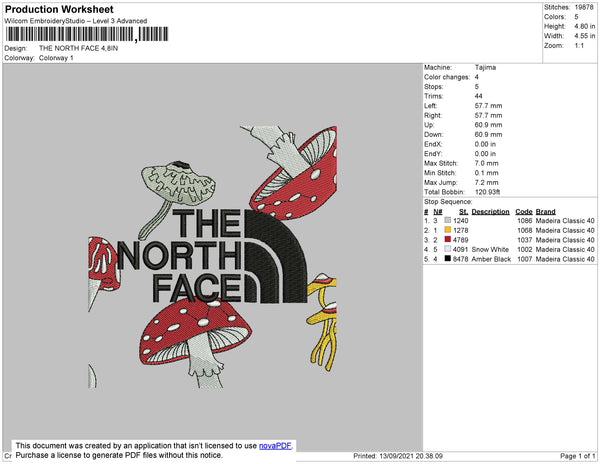Click the Stops value 5
Viewport: 600px width, 464px height.
(477, 86)
